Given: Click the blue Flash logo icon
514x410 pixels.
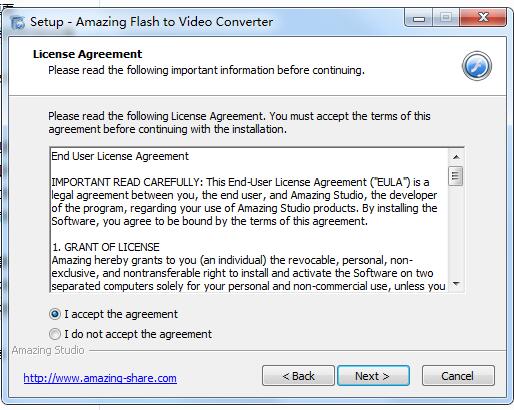Looking at the screenshot, I should [x=477, y=66].
